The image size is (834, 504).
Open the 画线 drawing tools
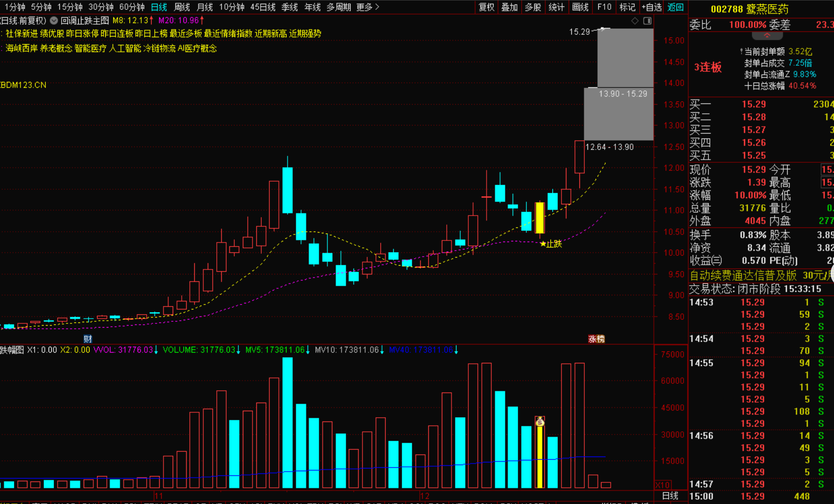pyautogui.click(x=580, y=7)
